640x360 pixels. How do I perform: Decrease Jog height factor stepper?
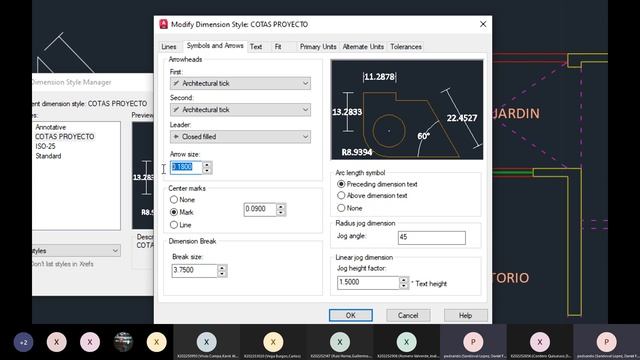(404, 286)
